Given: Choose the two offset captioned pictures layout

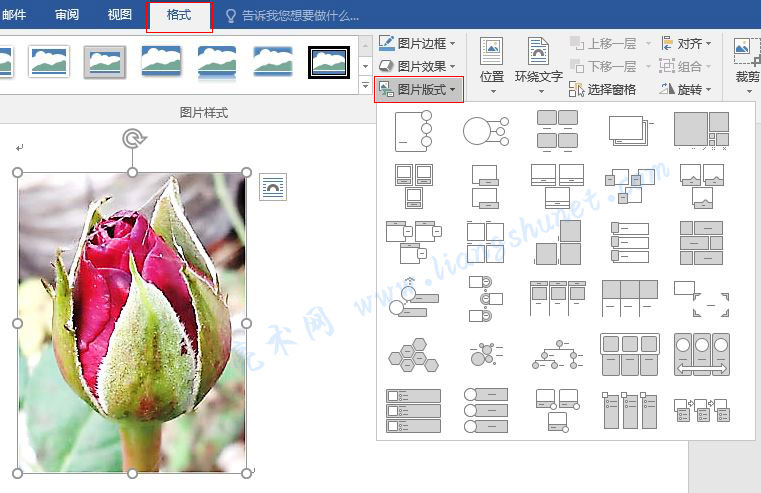Looking at the screenshot, I should (x=484, y=186).
